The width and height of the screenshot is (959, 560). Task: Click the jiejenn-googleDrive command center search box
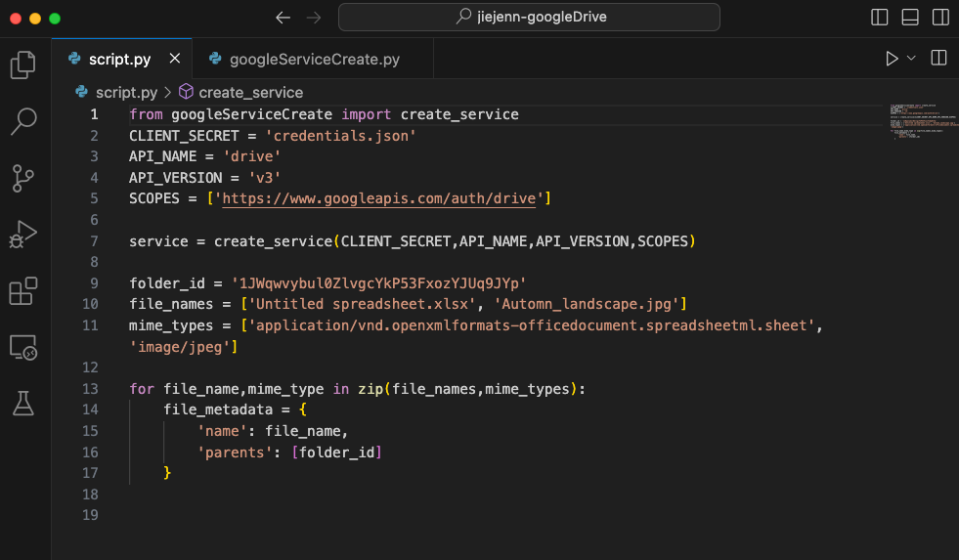(529, 18)
